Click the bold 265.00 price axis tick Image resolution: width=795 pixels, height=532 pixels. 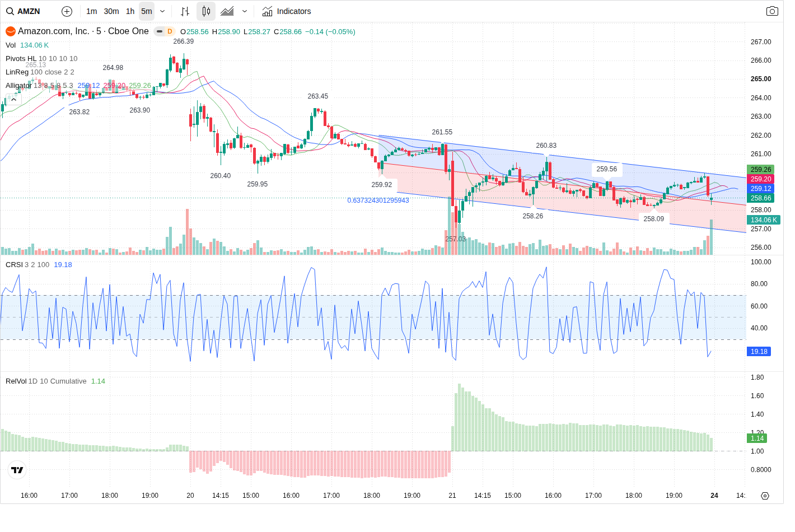click(x=761, y=79)
